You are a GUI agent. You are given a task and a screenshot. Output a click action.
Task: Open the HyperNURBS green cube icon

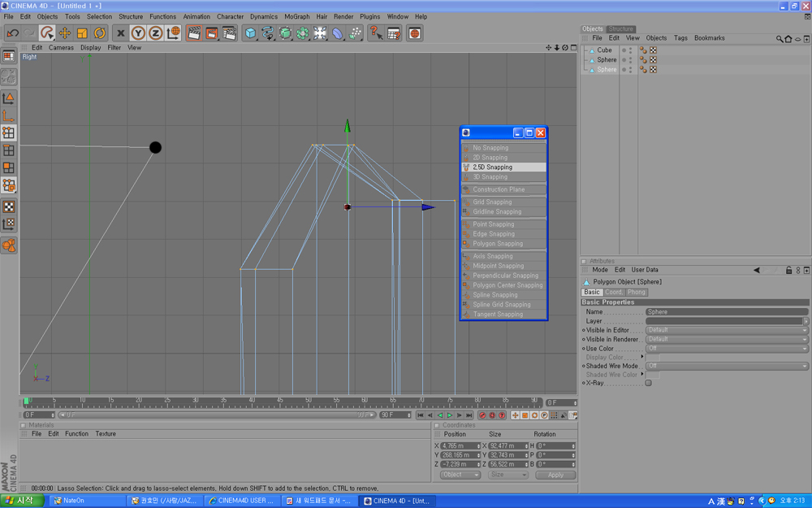285,33
